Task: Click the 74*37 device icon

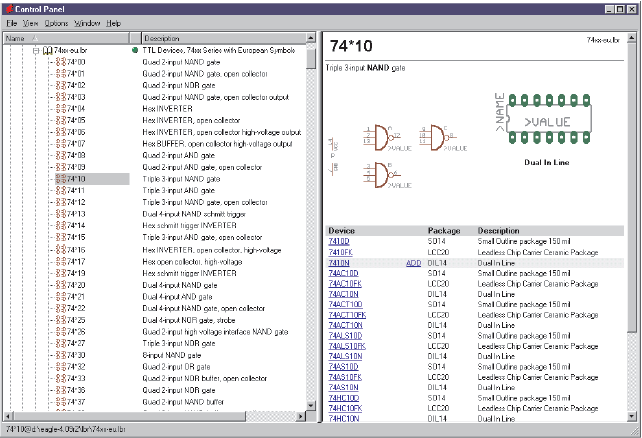Action: 61,402
